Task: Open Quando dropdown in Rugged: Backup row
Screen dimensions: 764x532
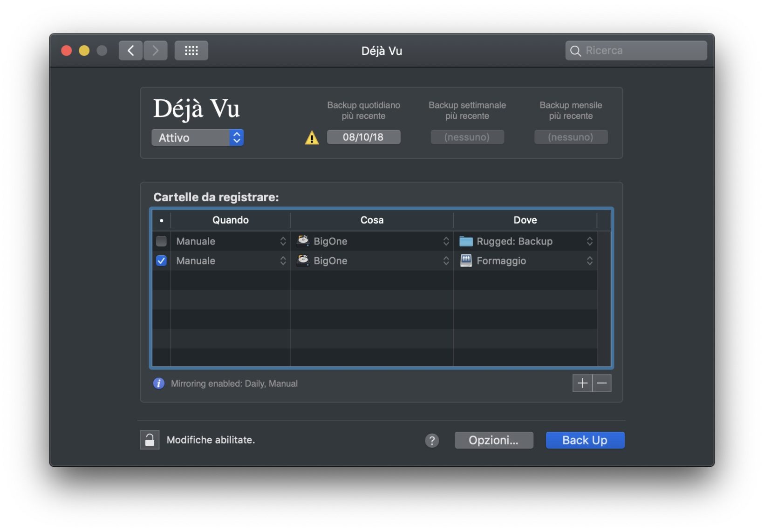Action: pos(231,241)
